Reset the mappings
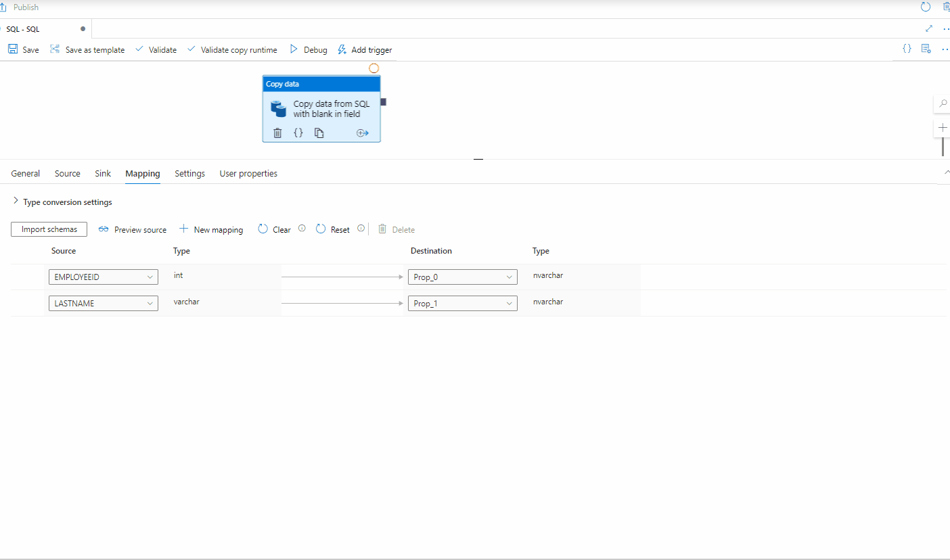The height and width of the screenshot is (560, 950). (333, 229)
